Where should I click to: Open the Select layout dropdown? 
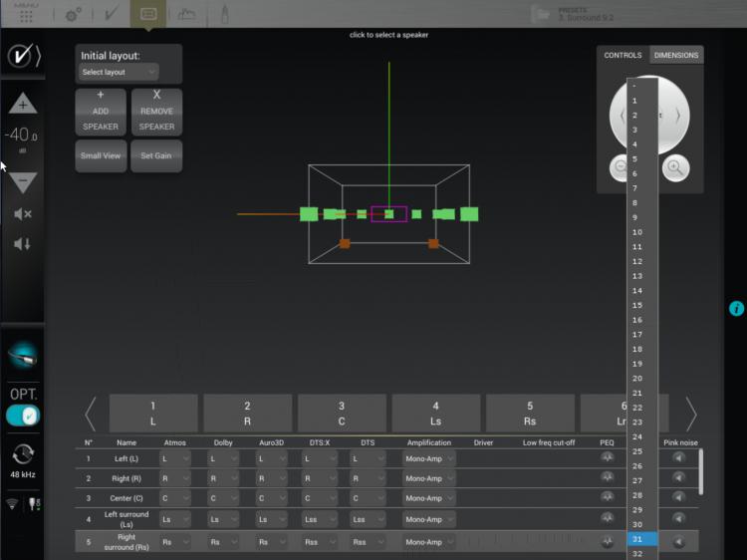tap(119, 73)
